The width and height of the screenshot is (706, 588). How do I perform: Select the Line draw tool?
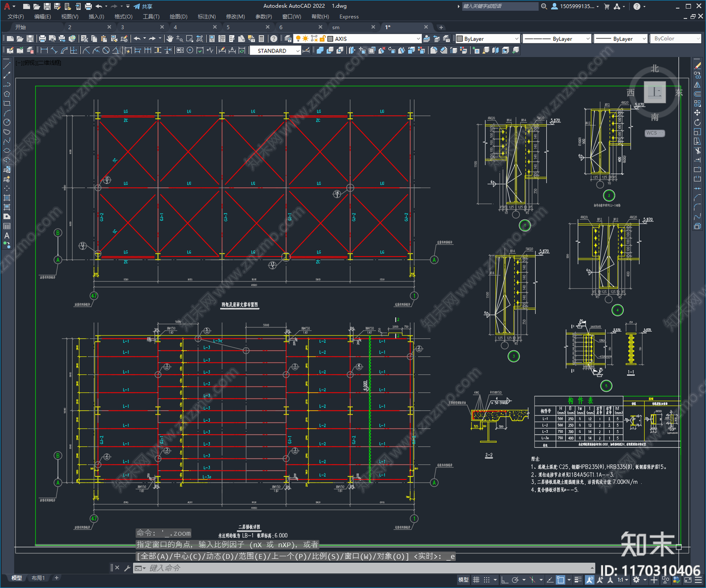(x=7, y=66)
